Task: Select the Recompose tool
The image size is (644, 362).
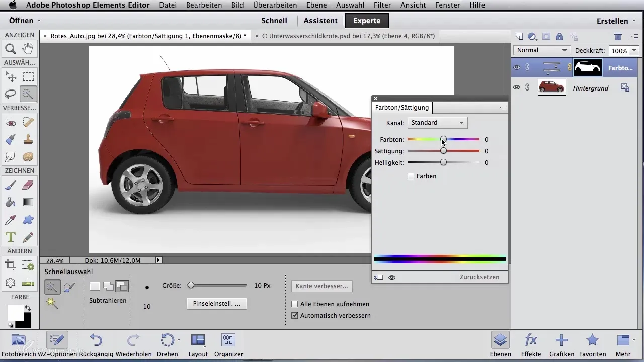Action: click(28, 265)
